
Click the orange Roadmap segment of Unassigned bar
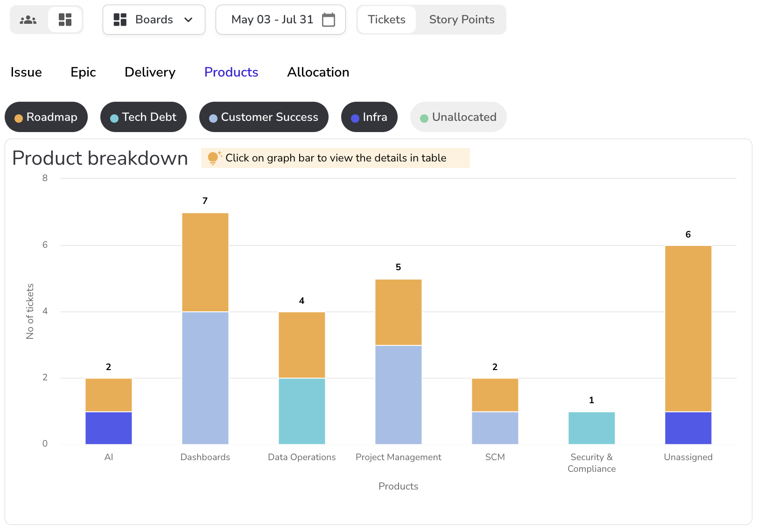(688, 329)
